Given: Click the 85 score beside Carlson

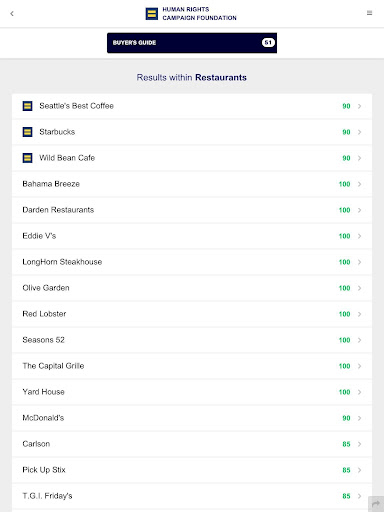Looking at the screenshot, I should [346, 444].
